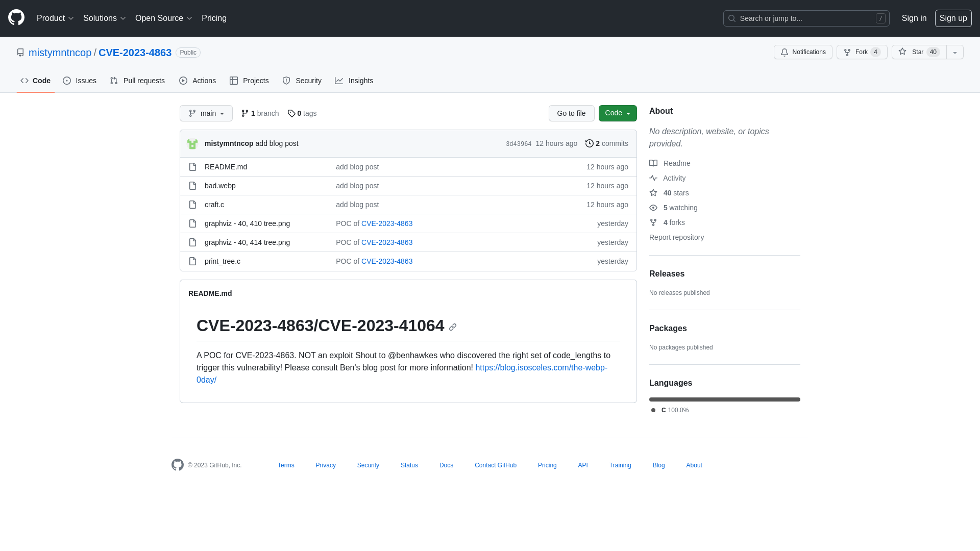980x551 pixels.
Task: View the 4 forks link in About
Action: (667, 222)
